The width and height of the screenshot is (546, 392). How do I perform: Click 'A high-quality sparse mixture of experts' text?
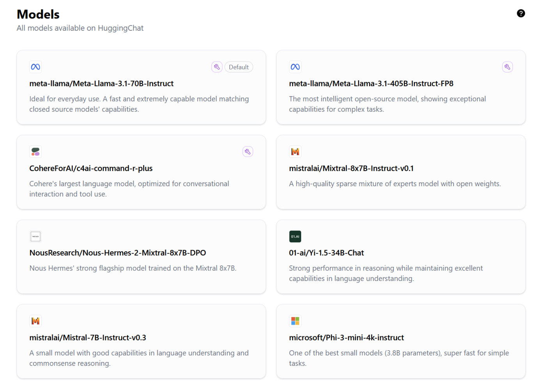pyautogui.click(x=395, y=184)
